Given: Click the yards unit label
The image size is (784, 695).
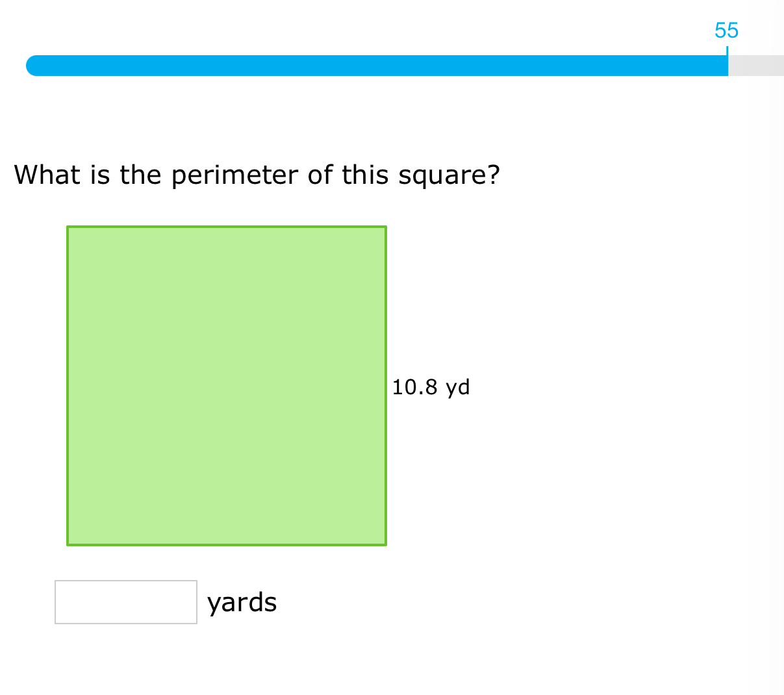Looking at the screenshot, I should point(242,603).
